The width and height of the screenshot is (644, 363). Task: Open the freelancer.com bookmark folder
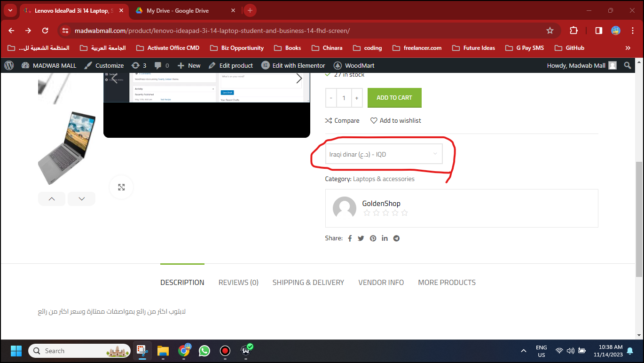[x=417, y=48]
